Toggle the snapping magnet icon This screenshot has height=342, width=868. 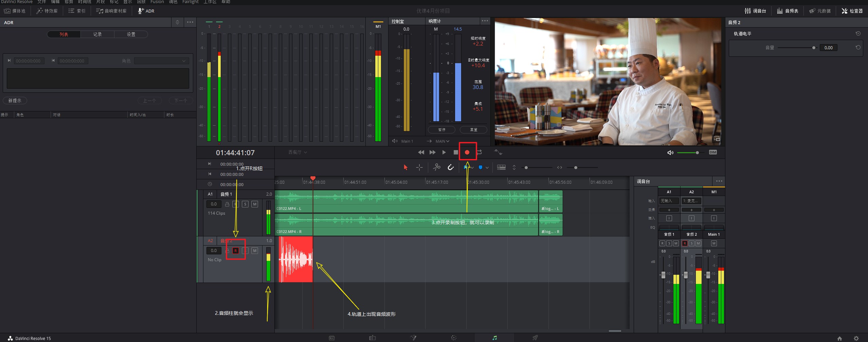(451, 167)
